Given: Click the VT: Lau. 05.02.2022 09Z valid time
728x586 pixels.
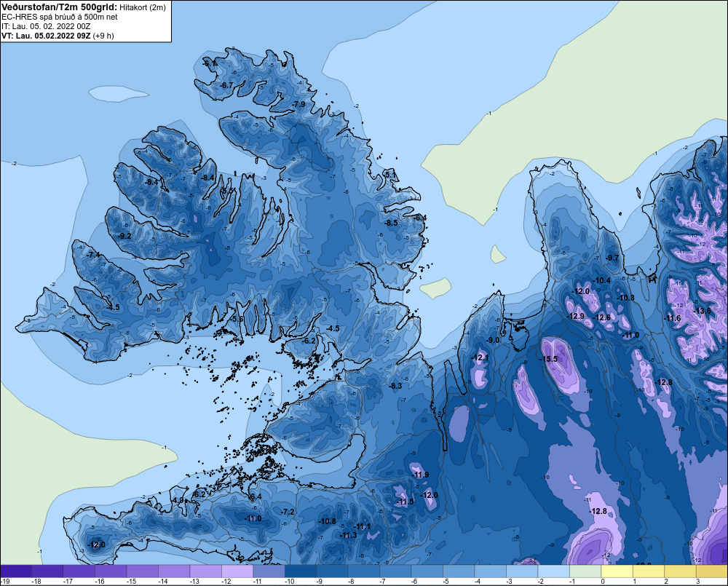Looking at the screenshot, I should click(46, 36).
